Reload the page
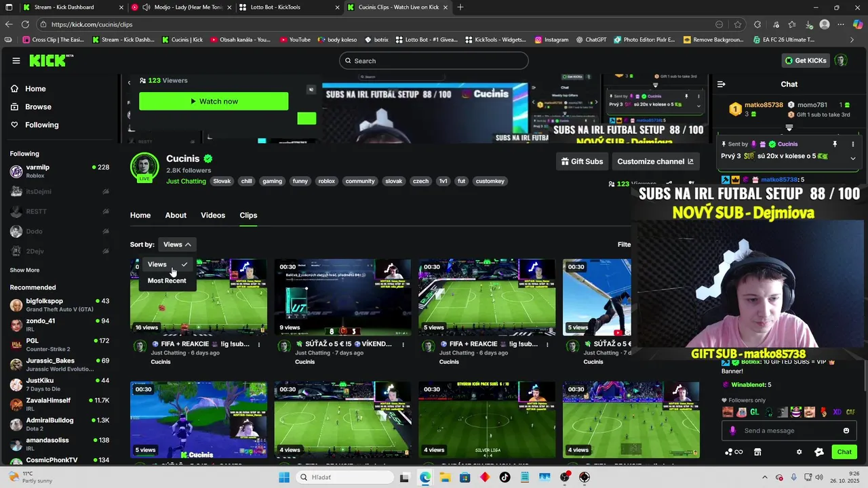This screenshot has height=488, width=868. click(26, 24)
